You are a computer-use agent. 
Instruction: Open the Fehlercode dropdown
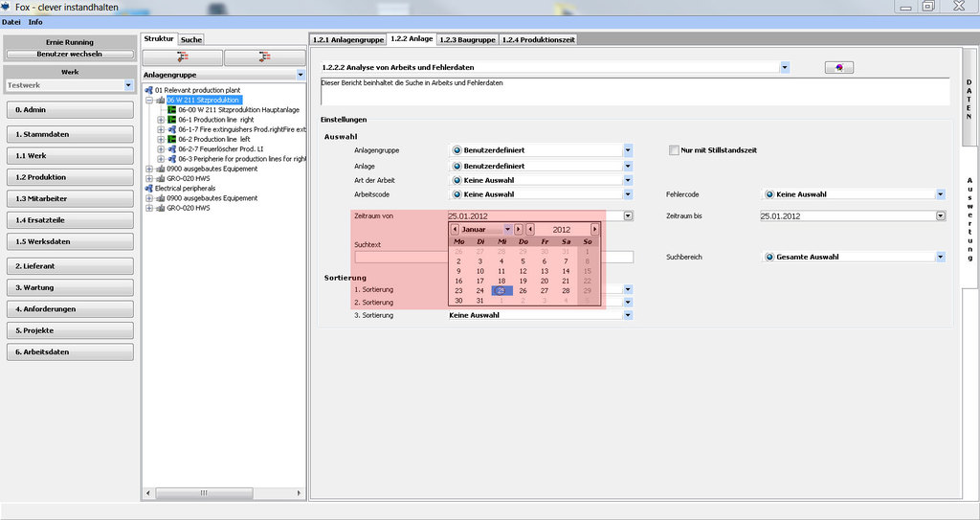[941, 194]
